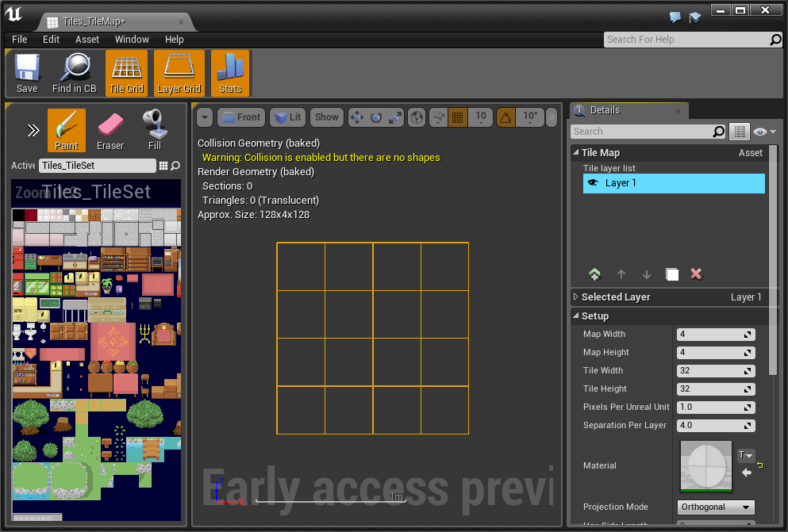788x532 pixels.
Task: Toggle grid snapping in the viewport toolbar
Action: coord(457,117)
